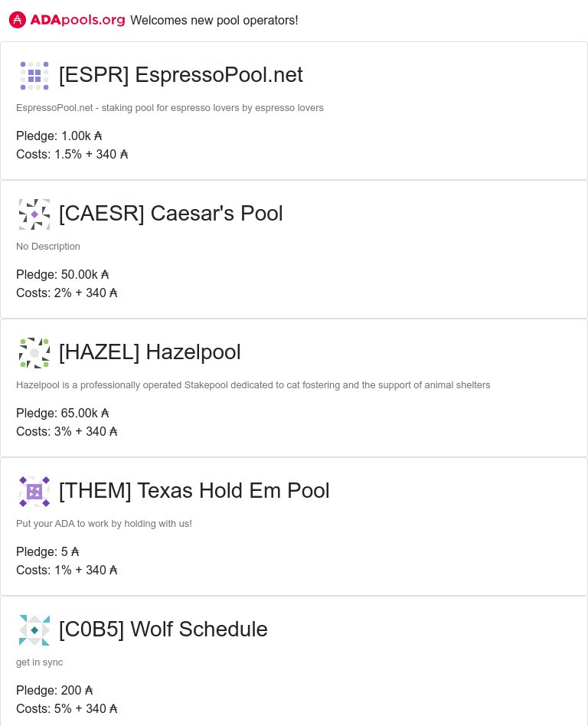Click the 'Welcomes new pool operators!' text
The image size is (588, 726).
(214, 21)
